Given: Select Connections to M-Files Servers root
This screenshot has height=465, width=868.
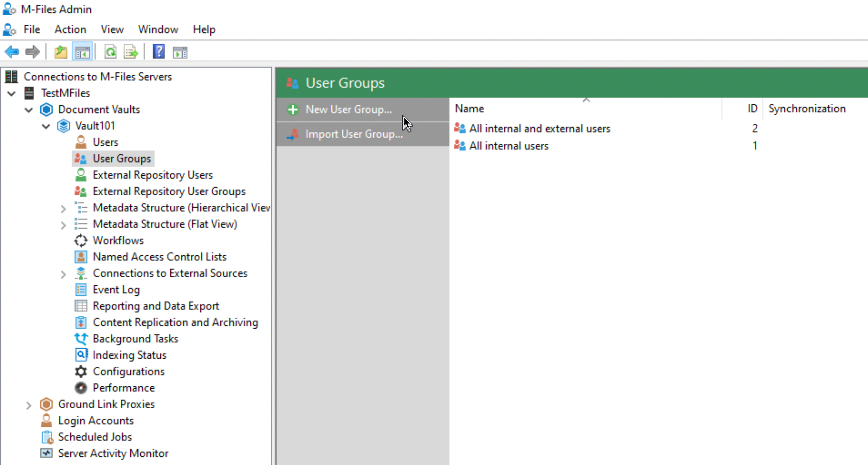Looking at the screenshot, I should point(98,77).
